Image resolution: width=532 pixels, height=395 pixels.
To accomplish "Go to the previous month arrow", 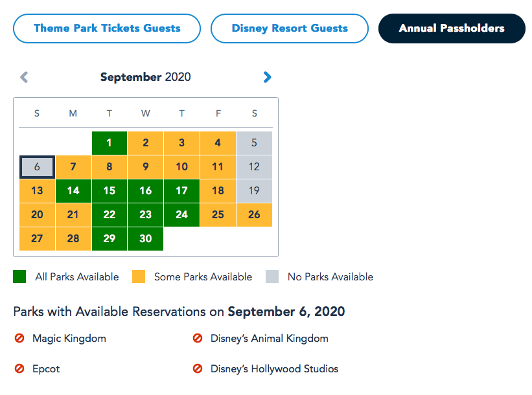I will 24,77.
